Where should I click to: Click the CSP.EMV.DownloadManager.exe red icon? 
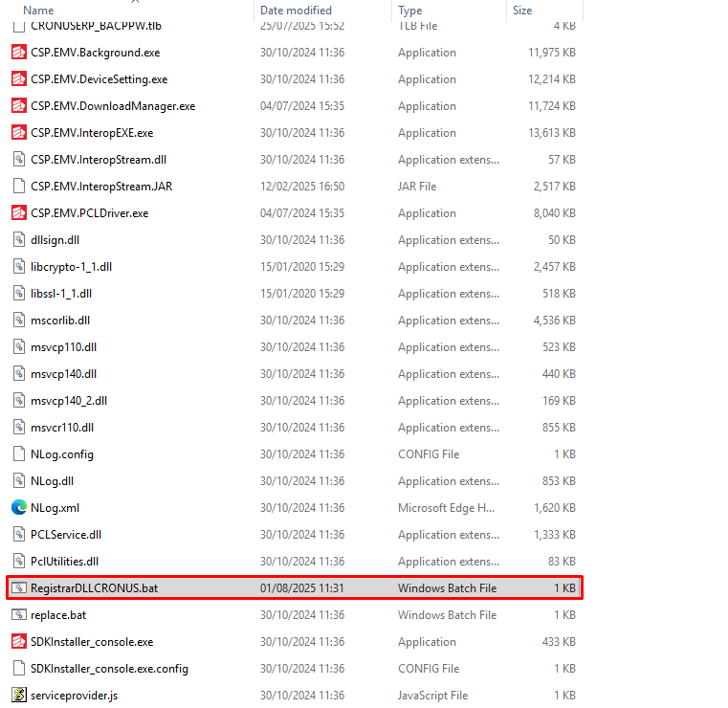[x=18, y=106]
